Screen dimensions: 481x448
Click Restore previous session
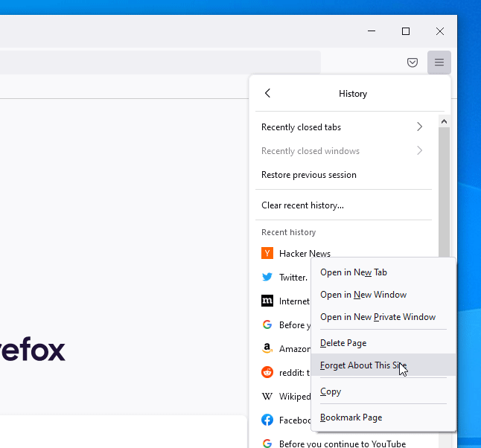point(309,175)
